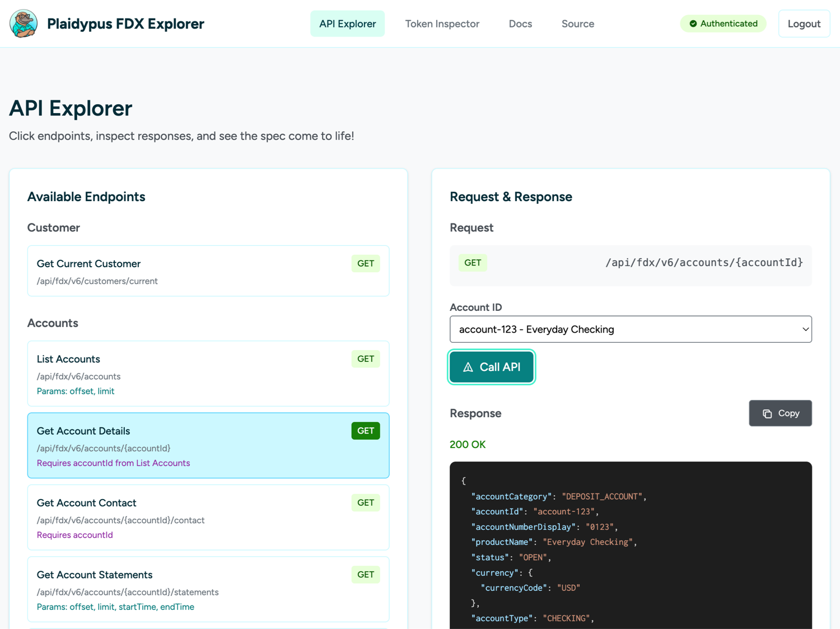Select the API Explorer tab
This screenshot has width=840, height=629.
[347, 24]
